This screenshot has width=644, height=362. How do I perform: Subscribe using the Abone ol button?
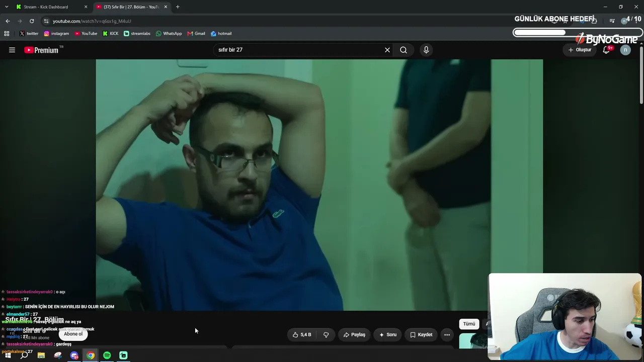tap(73, 334)
